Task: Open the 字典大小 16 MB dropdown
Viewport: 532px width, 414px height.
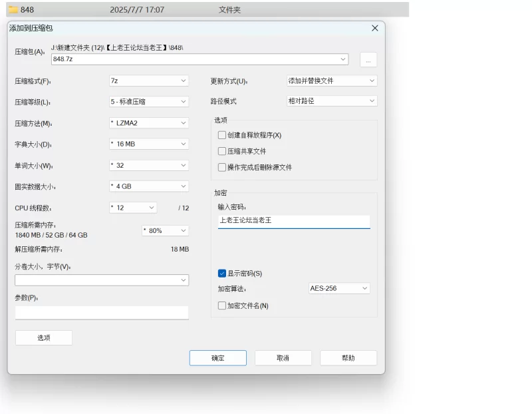Action: tap(149, 144)
